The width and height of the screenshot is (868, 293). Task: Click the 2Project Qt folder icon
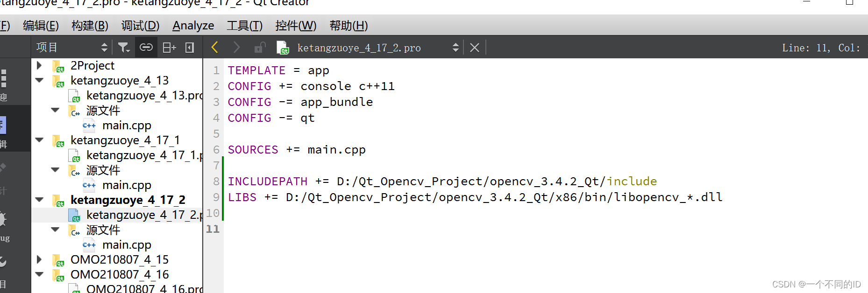58,66
